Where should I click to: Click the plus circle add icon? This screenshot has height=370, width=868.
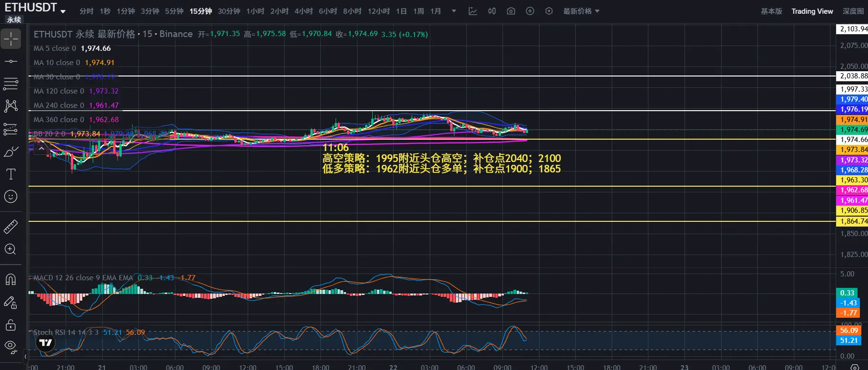click(530, 11)
